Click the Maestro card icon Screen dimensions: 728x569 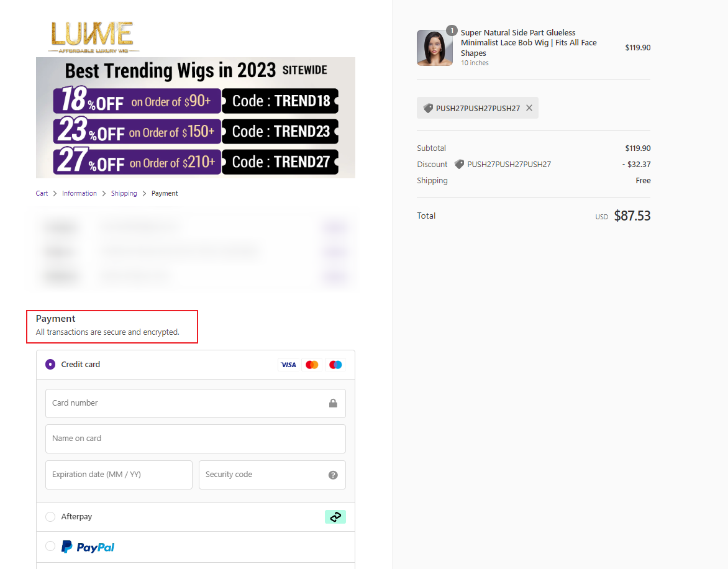[x=335, y=365]
